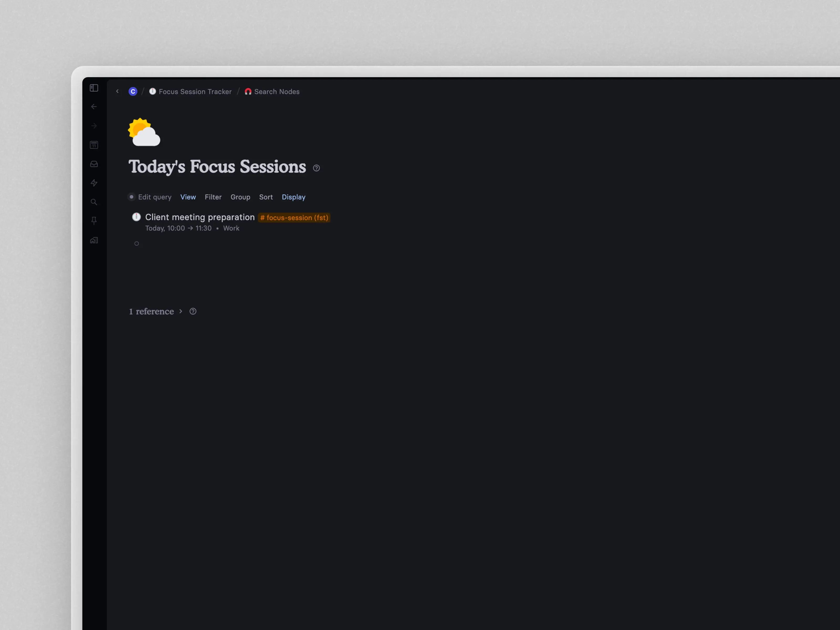Click the search icon in sidebar
This screenshot has width=840, height=630.
coord(94,202)
